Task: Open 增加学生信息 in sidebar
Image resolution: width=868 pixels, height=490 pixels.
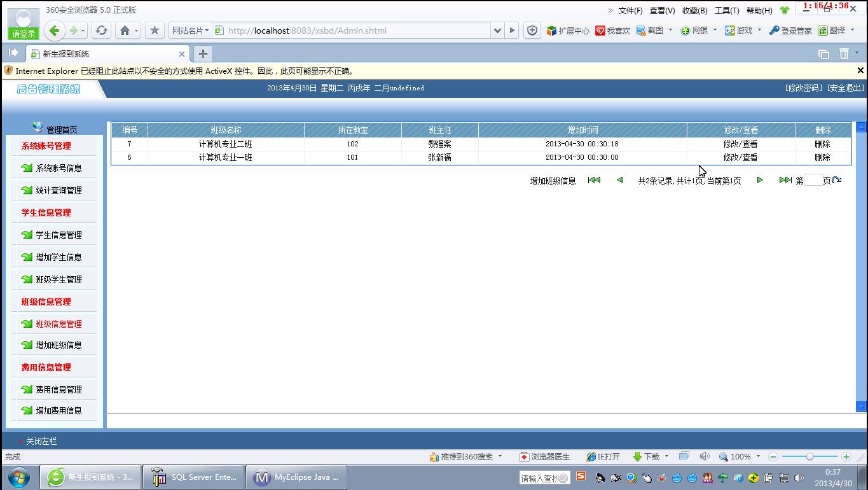Action: tap(59, 257)
